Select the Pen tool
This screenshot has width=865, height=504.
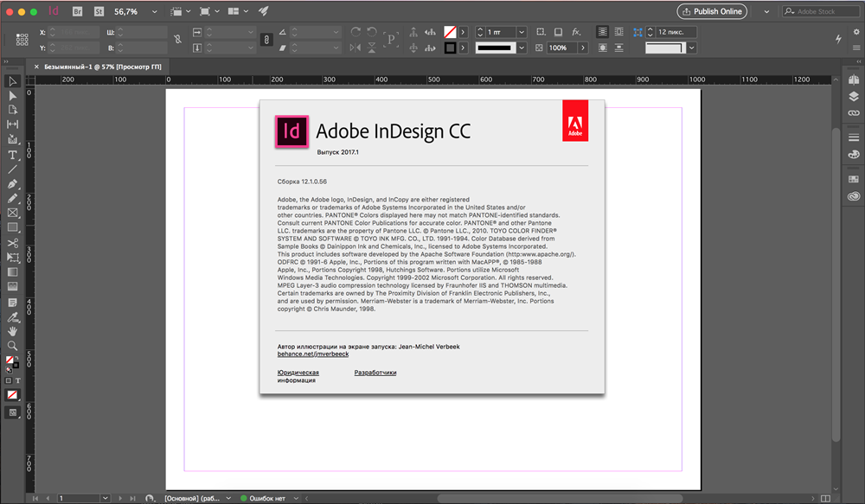12,183
